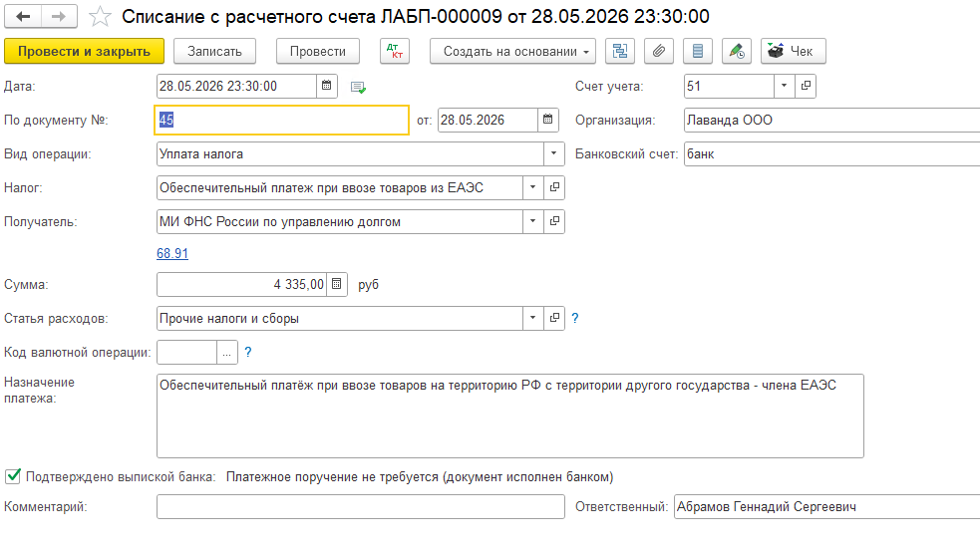Expand the Получатель dropdown list
The width and height of the screenshot is (980, 554).
532,221
